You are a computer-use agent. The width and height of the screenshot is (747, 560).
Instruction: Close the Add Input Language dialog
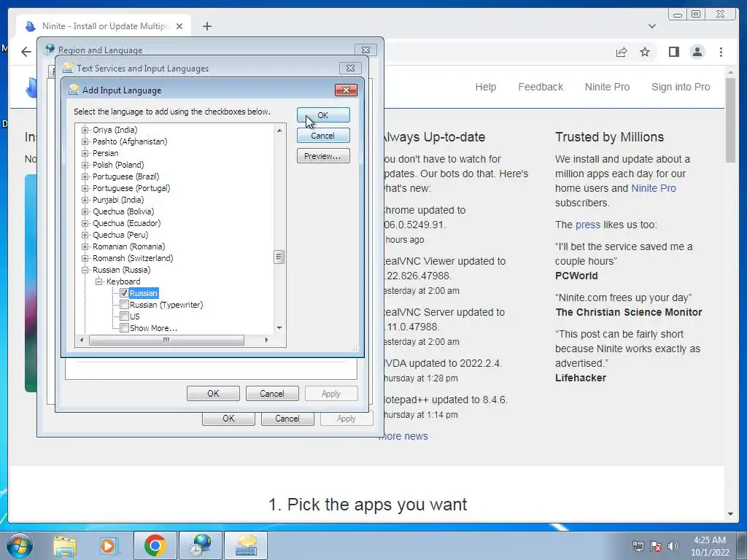point(346,90)
